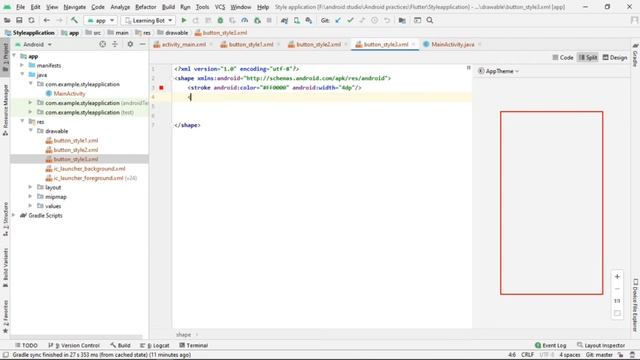Expand the mipmap folder
Image resolution: width=640 pixels, height=360 pixels.
tap(31, 197)
